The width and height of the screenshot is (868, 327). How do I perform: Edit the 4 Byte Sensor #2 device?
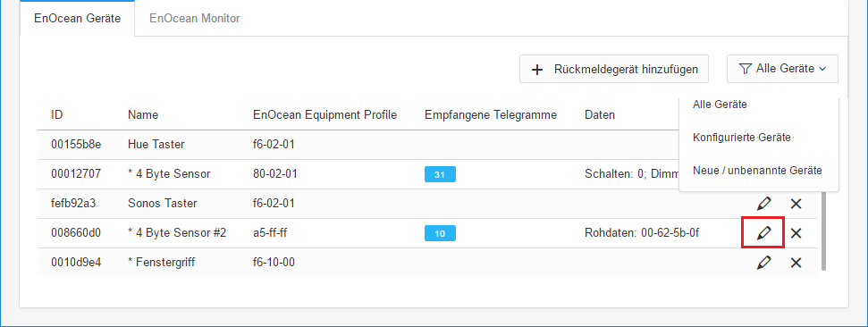pyautogui.click(x=763, y=233)
